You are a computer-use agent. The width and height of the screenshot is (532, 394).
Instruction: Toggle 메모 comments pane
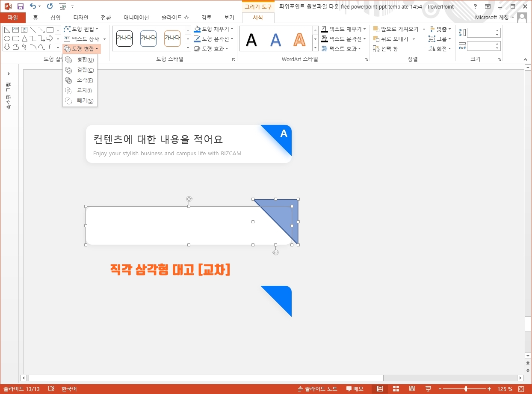tap(355, 389)
